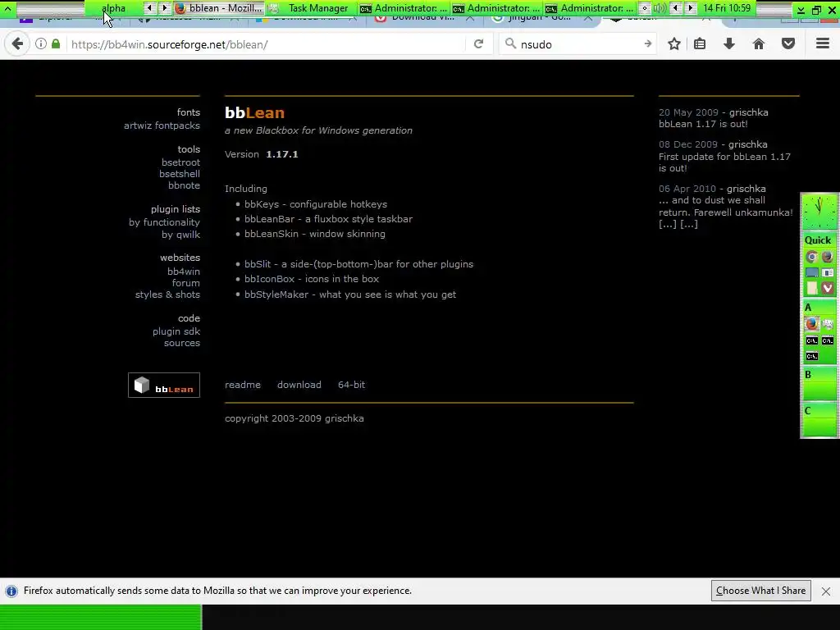Focus the nsudo search field
This screenshot has width=840, height=630.
pos(578,44)
